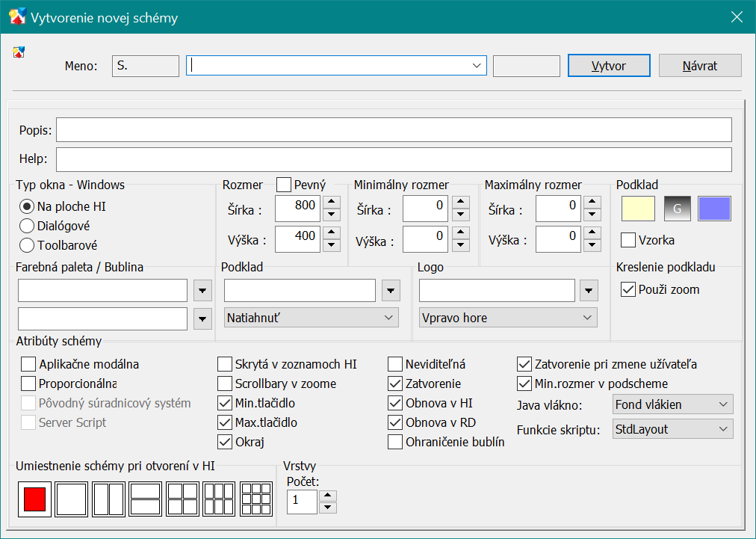Viewport: 756px width, 539px height.
Task: Select the Dialógové window type
Action: 27,226
